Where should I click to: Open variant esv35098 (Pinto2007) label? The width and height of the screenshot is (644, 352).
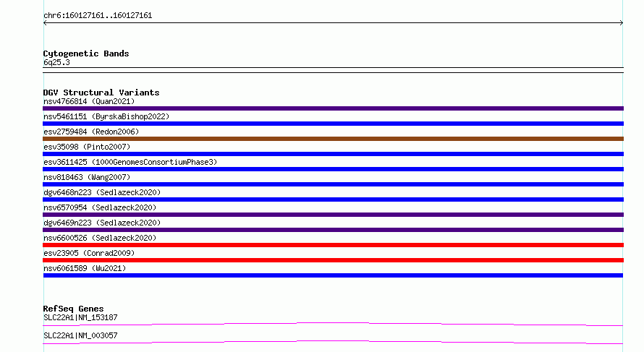87,147
